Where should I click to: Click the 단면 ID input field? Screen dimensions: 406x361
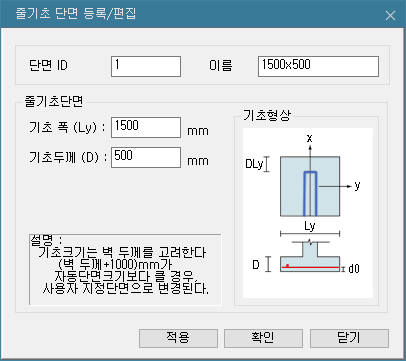(146, 66)
